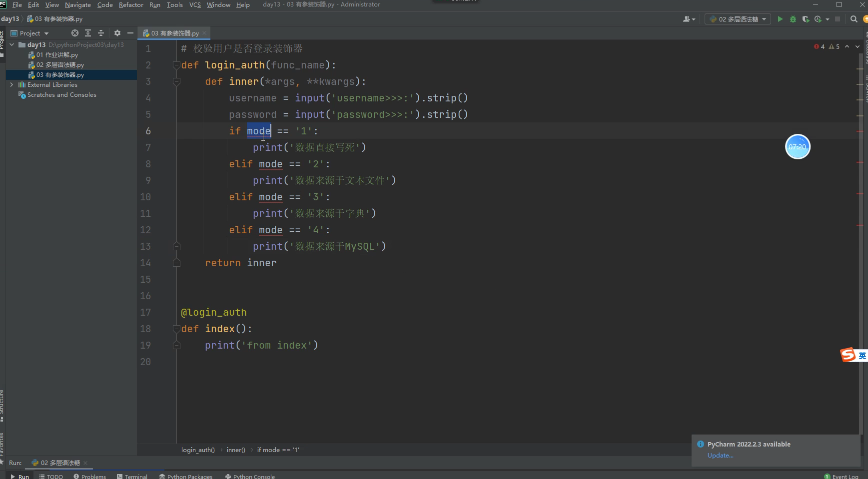This screenshot has width=868, height=479.
Task: Click the Sogou input method icon
Action: tap(848, 355)
